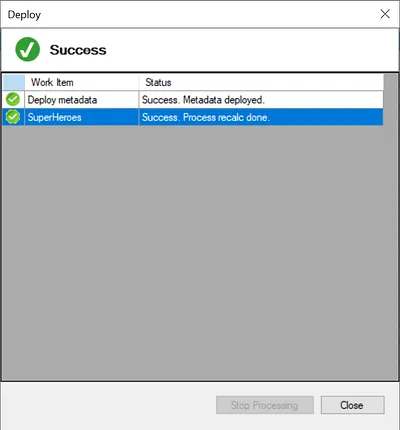Click the white banner area right of Success
This screenshot has height=430, width=400.
tap(252, 50)
